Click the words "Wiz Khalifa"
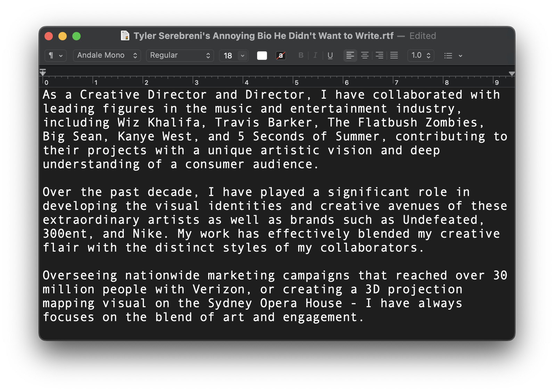The width and height of the screenshot is (554, 392). [x=159, y=123]
